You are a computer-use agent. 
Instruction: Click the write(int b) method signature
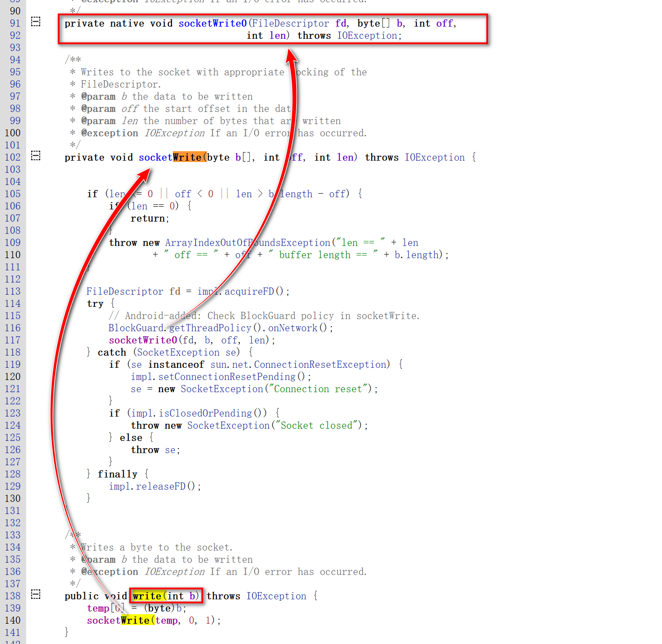click(166, 596)
